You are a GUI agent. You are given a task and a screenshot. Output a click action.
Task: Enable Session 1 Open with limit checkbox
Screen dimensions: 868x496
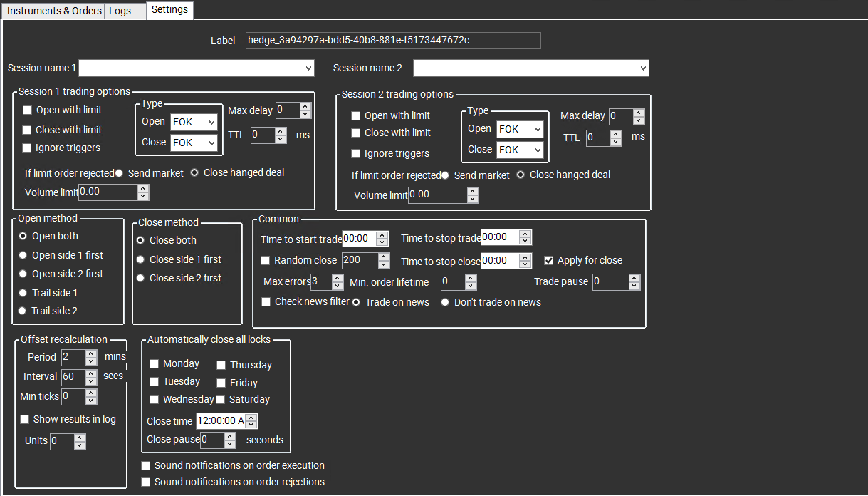coord(28,110)
